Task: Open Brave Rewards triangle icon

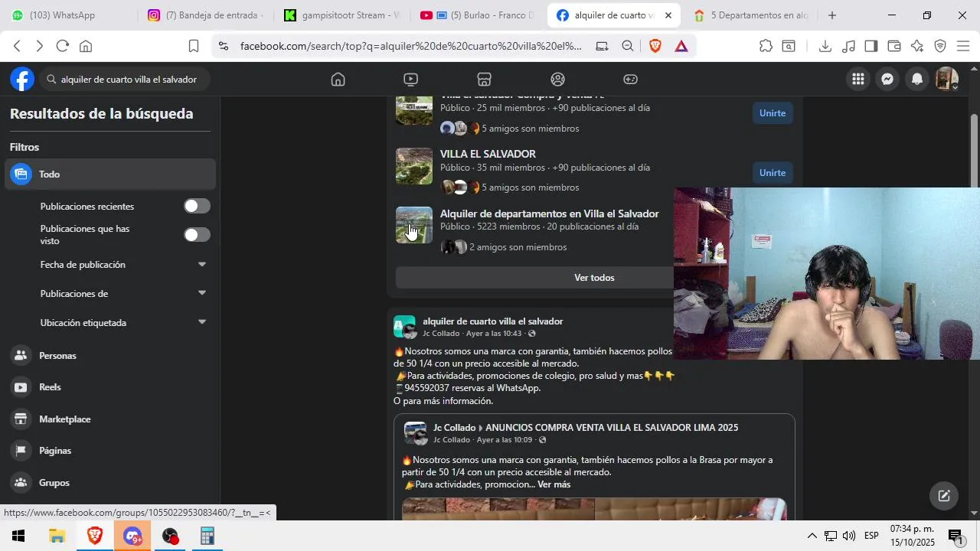Action: tap(681, 46)
